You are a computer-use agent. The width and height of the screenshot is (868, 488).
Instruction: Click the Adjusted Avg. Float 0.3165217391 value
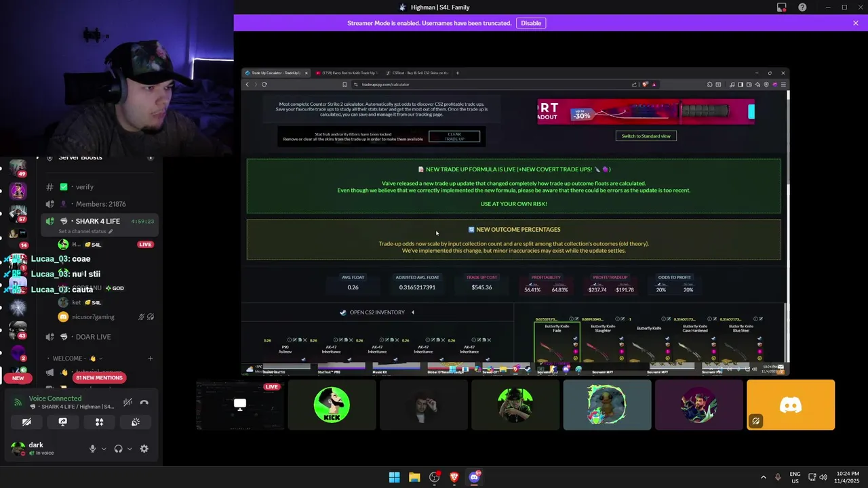click(x=417, y=287)
